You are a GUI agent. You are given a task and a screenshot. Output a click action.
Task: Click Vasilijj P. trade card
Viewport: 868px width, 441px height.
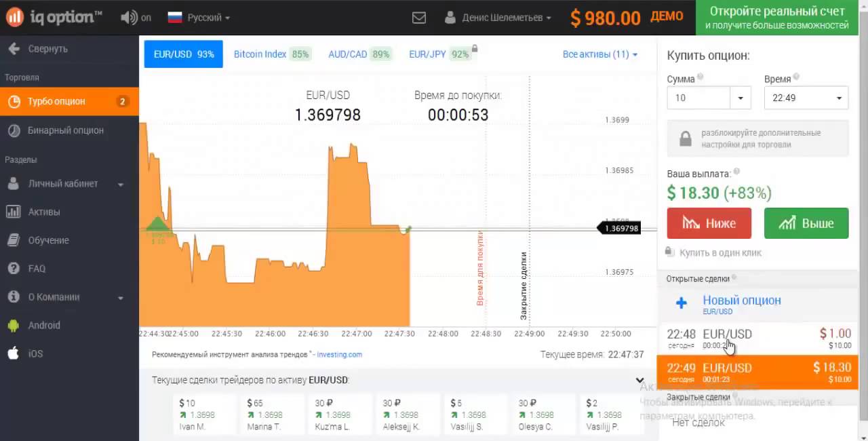(x=612, y=415)
